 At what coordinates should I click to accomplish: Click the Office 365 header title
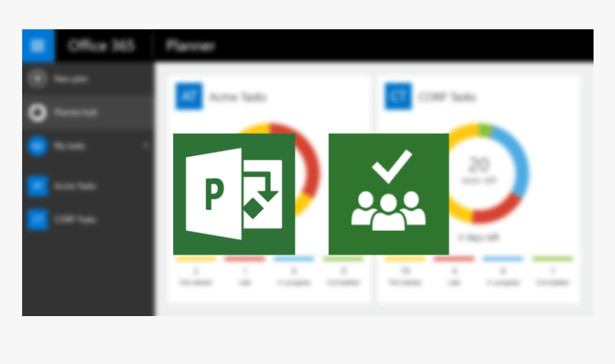point(102,46)
